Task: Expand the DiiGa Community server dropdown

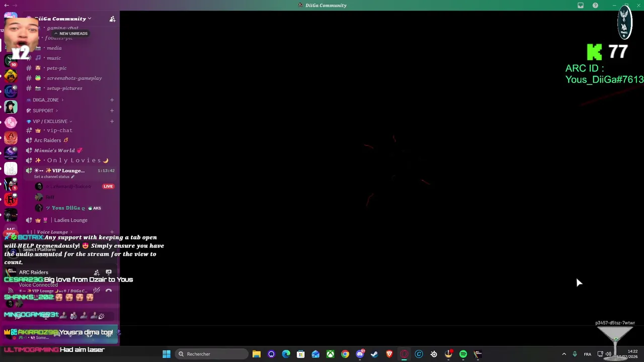Action: 89,19
